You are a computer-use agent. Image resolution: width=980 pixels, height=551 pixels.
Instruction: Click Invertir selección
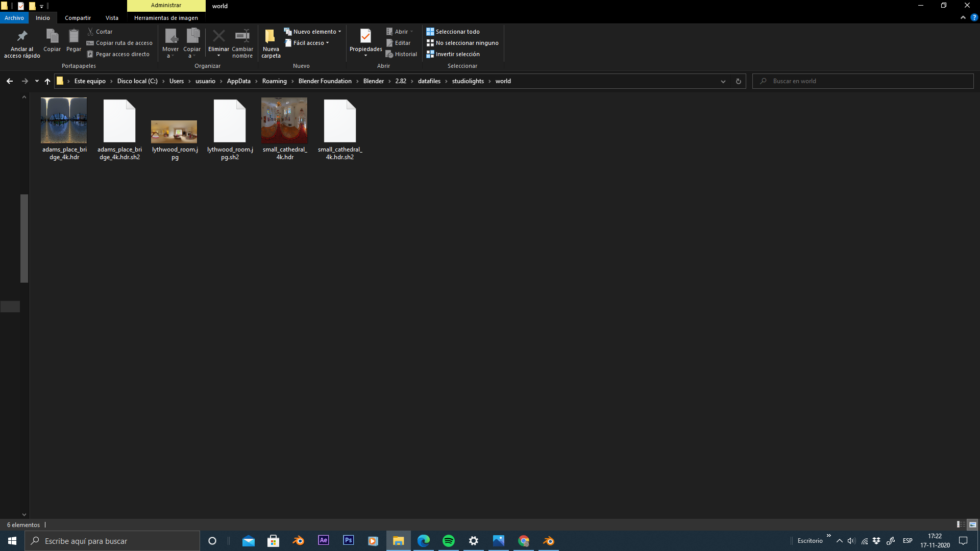[453, 54]
